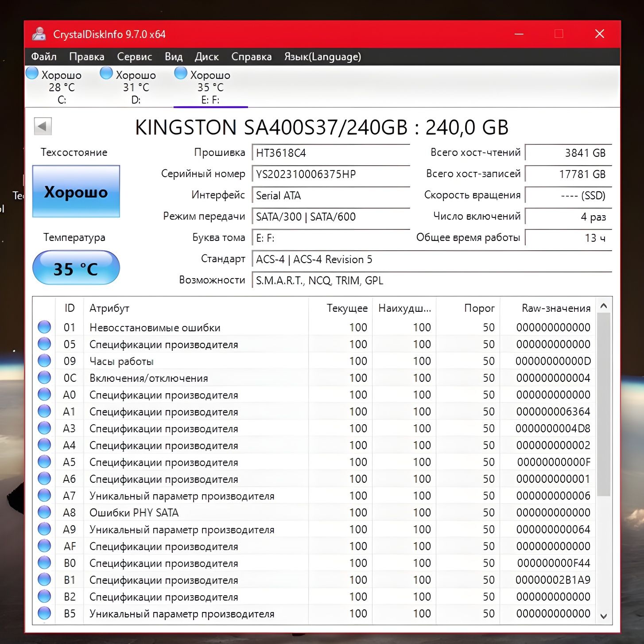
Task: Click power on count value 4 раз
Action: pos(568,217)
